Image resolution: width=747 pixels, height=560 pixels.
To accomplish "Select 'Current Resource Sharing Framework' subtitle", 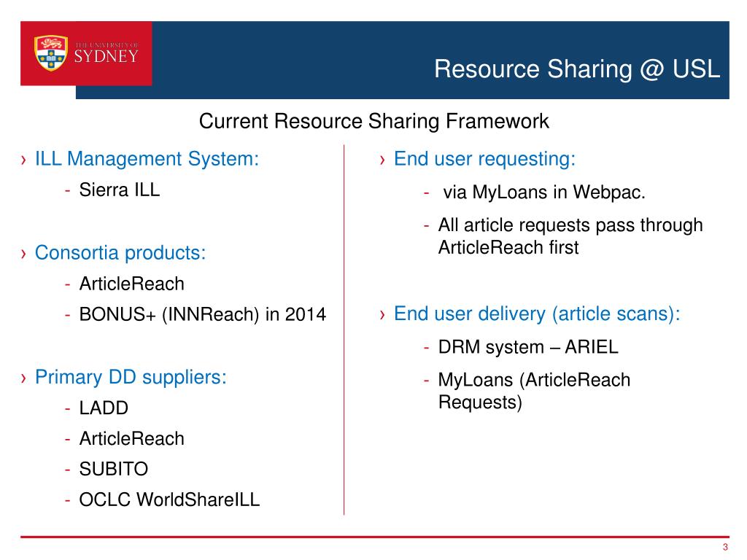I will coord(374,121).
